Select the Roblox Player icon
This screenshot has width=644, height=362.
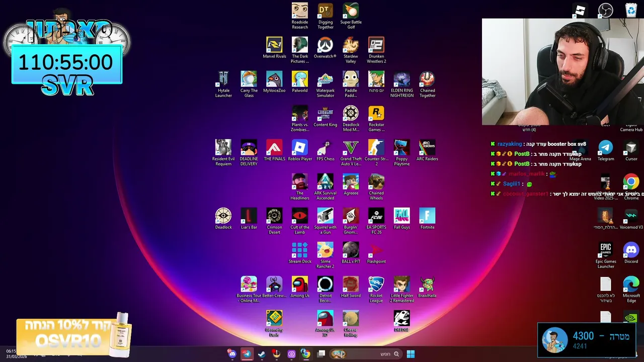(300, 150)
